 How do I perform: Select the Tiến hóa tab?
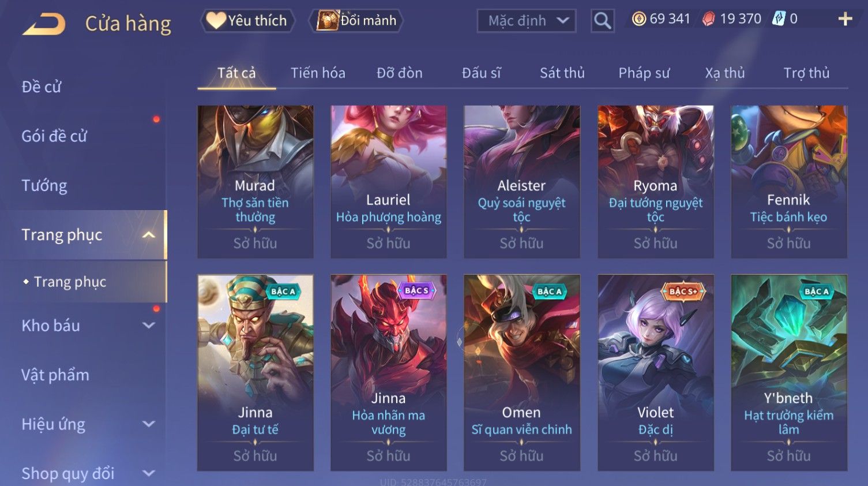click(x=318, y=73)
